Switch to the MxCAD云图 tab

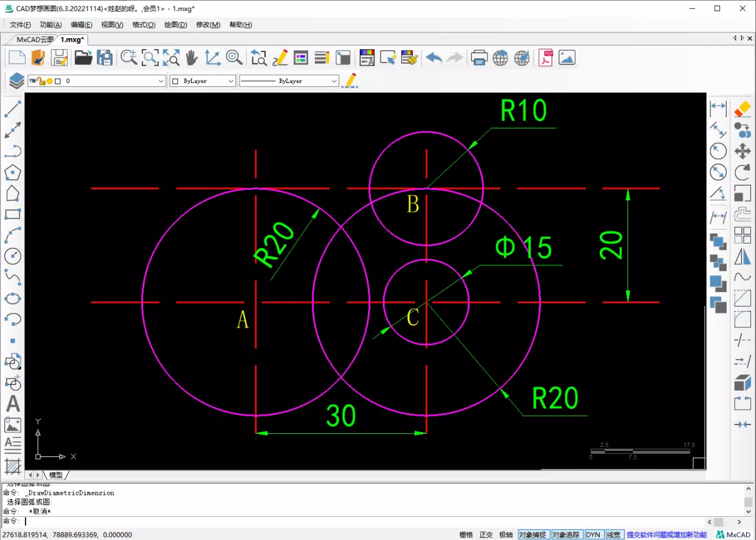click(35, 39)
